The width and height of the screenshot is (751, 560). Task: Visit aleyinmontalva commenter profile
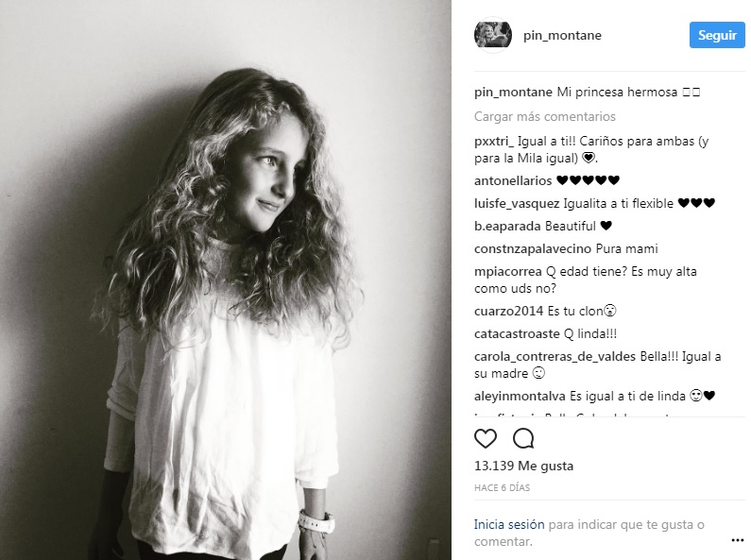[520, 397]
